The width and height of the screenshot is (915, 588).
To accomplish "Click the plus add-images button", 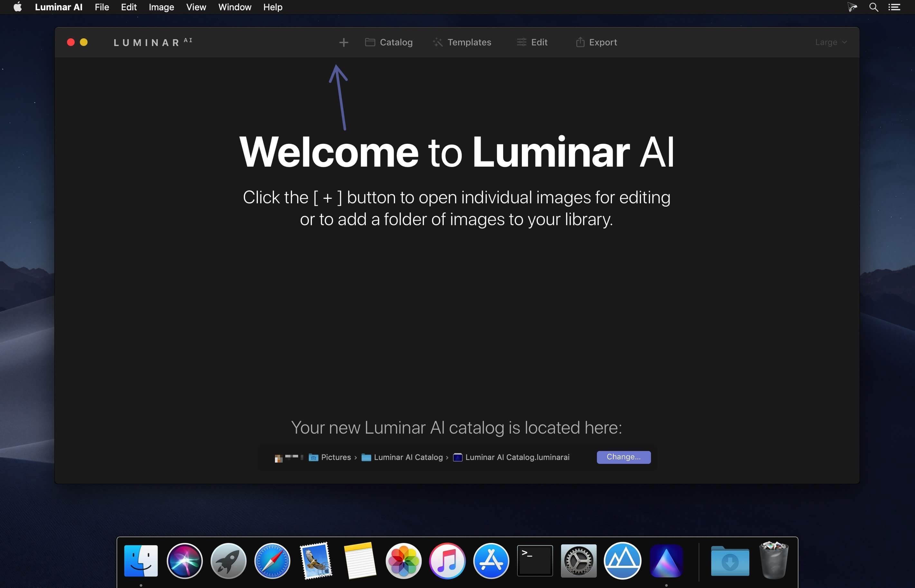I will click(x=344, y=42).
